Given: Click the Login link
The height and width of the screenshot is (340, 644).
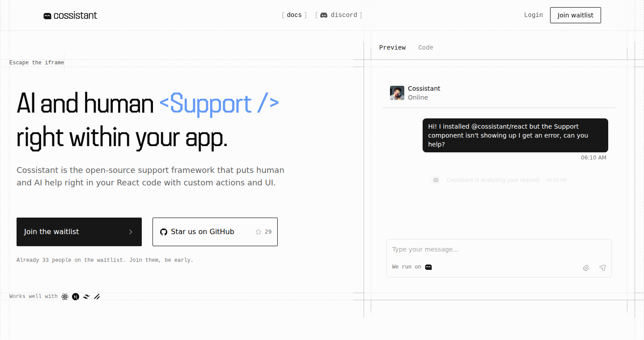Looking at the screenshot, I should (x=534, y=15).
